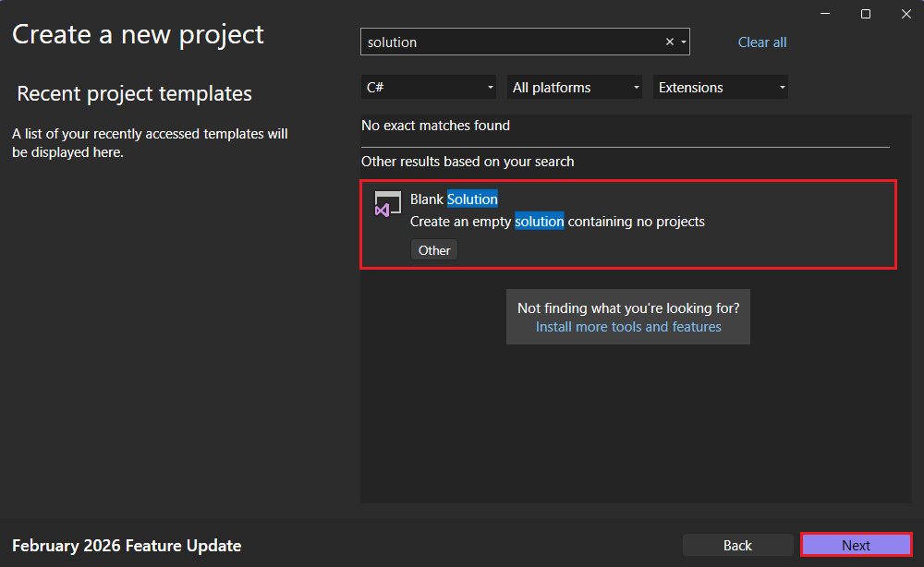
Task: Click the Clear all link
Action: pos(761,42)
